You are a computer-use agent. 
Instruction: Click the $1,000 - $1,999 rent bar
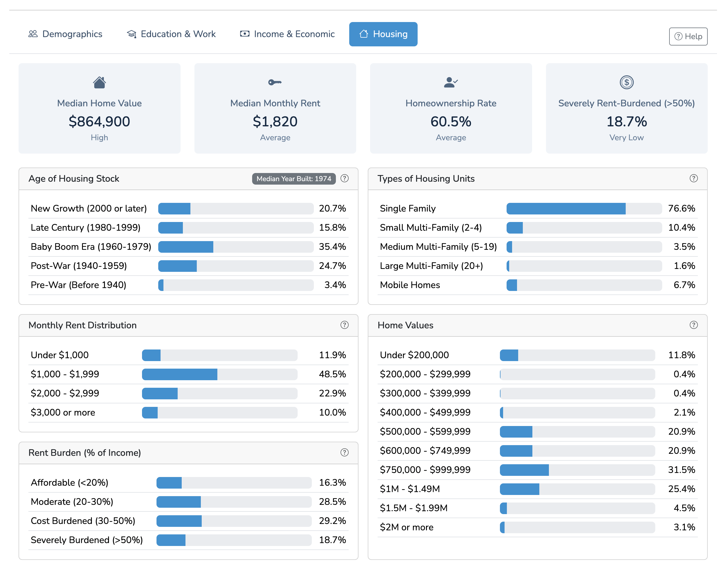pos(220,374)
